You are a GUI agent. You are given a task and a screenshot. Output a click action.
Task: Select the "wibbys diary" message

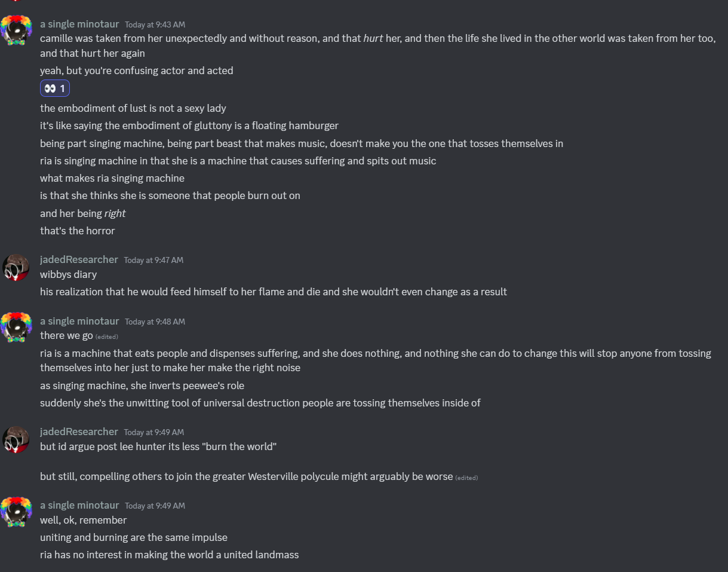tap(68, 274)
